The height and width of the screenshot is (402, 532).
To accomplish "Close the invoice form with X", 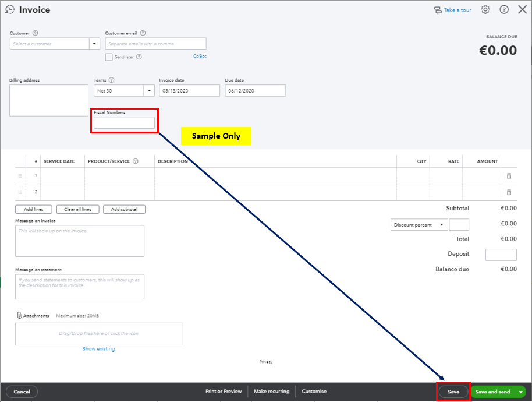I will tap(523, 9).
